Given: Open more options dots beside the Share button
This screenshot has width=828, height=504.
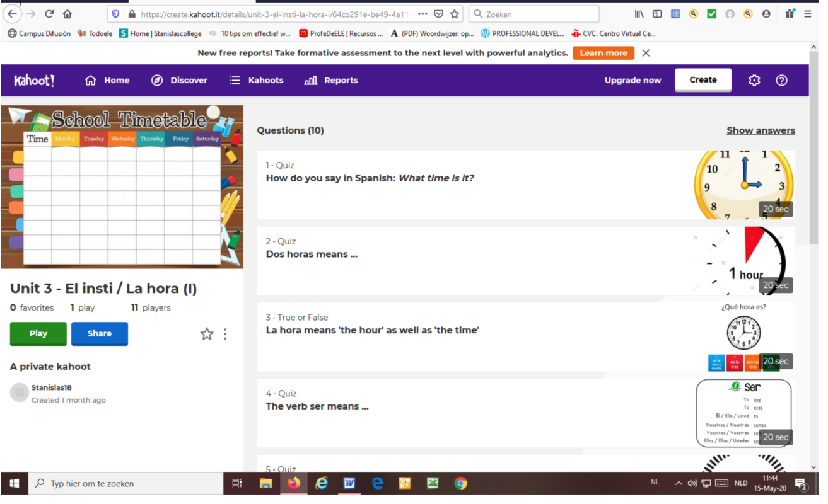Looking at the screenshot, I should (x=225, y=334).
